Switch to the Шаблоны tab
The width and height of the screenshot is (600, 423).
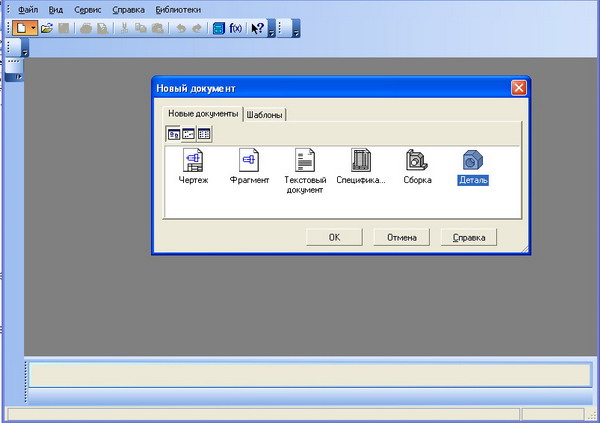click(265, 115)
